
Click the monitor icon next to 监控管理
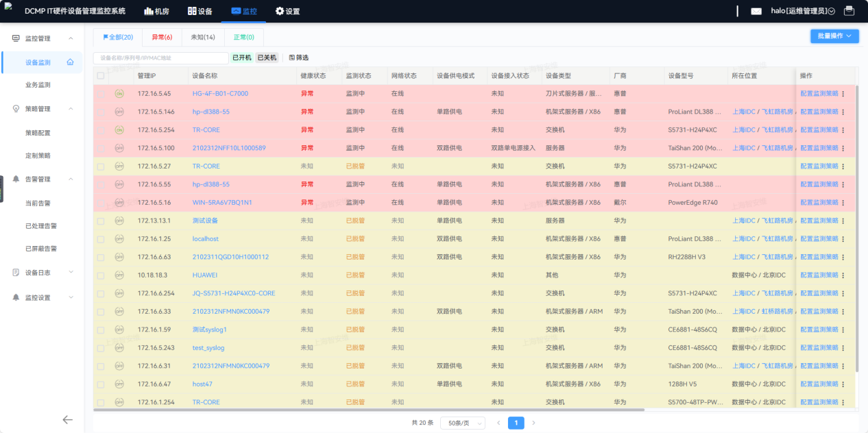pos(16,38)
